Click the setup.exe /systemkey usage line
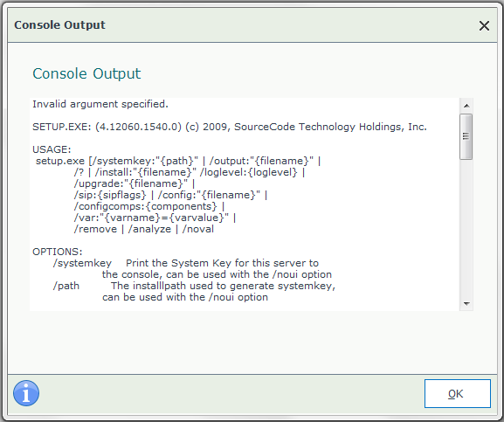 pos(178,161)
